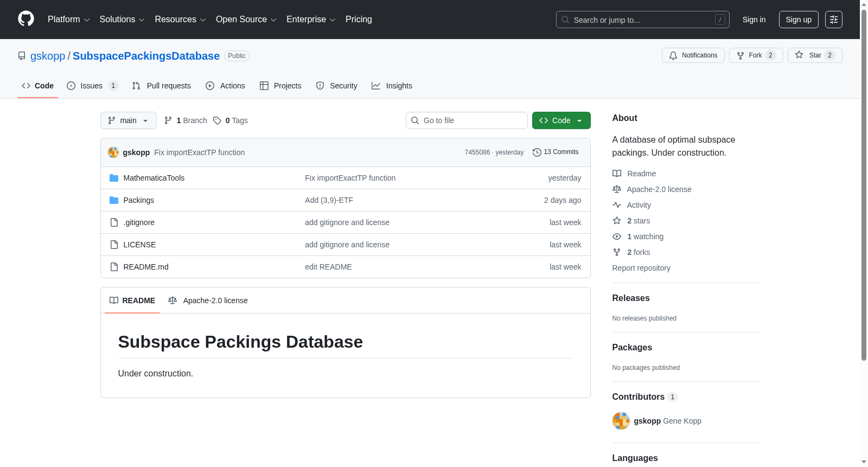Click the history clock icon by 13 Commits

[537, 152]
